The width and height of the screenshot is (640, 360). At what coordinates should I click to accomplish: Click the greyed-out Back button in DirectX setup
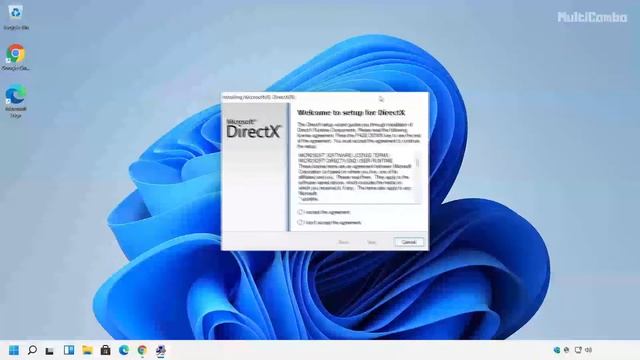pyautogui.click(x=344, y=242)
